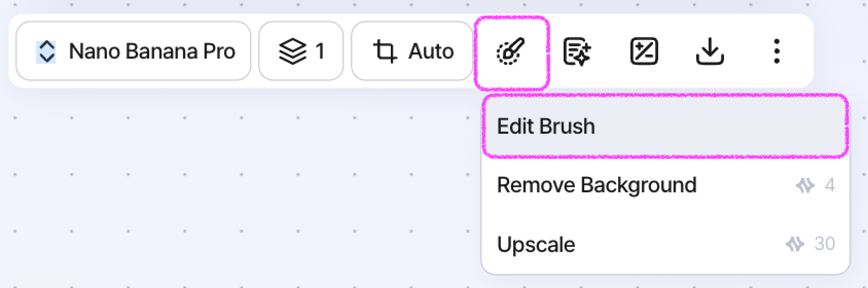
Task: Select Remove Background menu entry
Action: (665, 185)
